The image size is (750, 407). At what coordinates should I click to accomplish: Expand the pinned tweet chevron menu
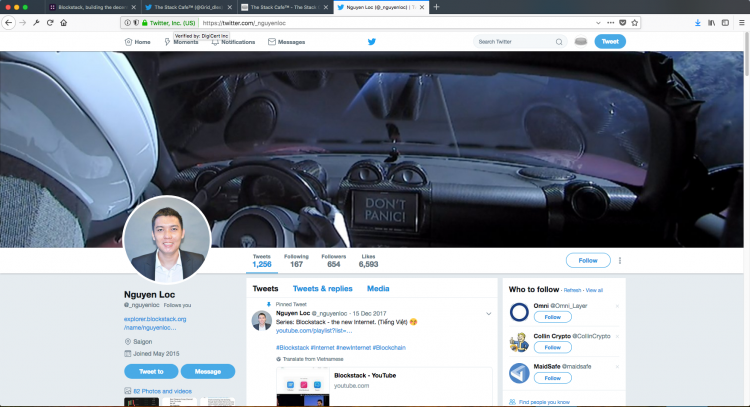point(488,314)
